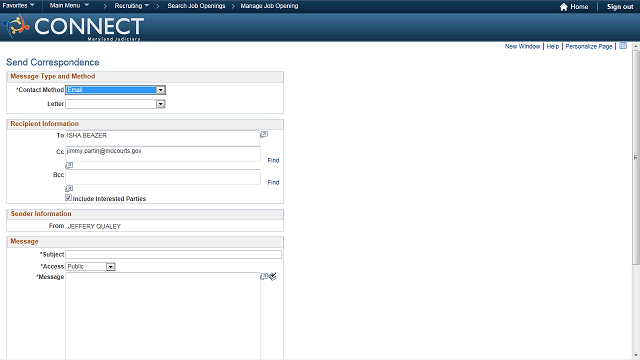640x360 pixels.
Task: Open the Access dropdown
Action: (x=91, y=267)
